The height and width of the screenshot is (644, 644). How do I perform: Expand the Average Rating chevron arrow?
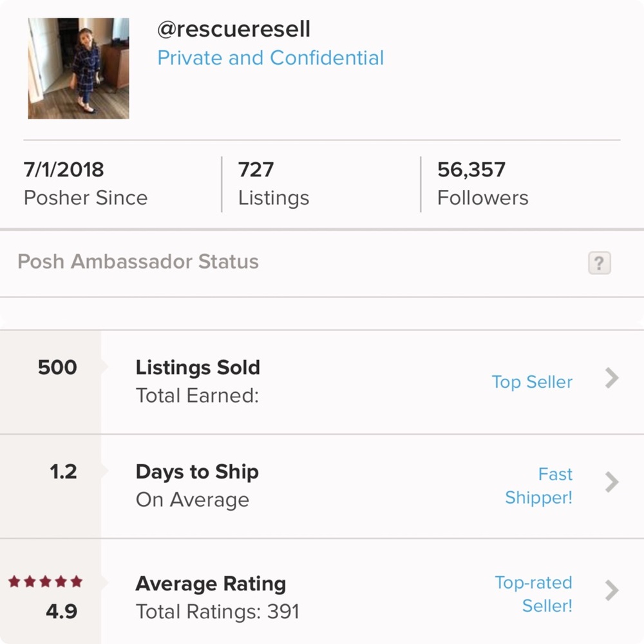(612, 590)
